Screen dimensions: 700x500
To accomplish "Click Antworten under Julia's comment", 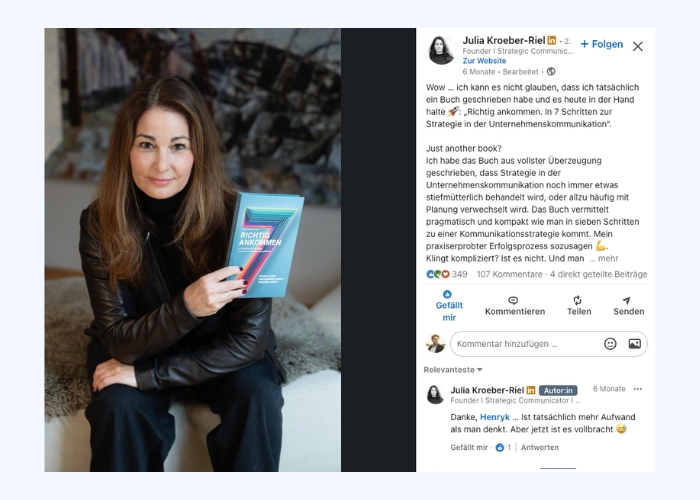I will [x=540, y=447].
